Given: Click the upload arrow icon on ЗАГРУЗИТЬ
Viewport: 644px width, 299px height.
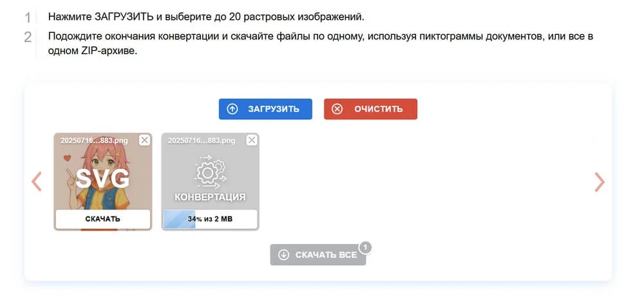Looking at the screenshot, I should pos(232,110).
